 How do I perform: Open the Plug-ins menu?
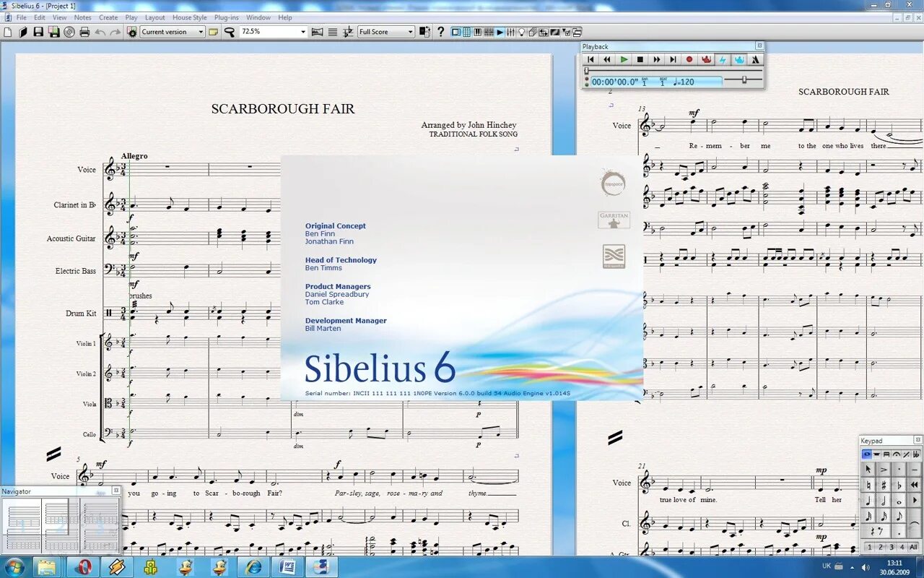click(x=226, y=17)
